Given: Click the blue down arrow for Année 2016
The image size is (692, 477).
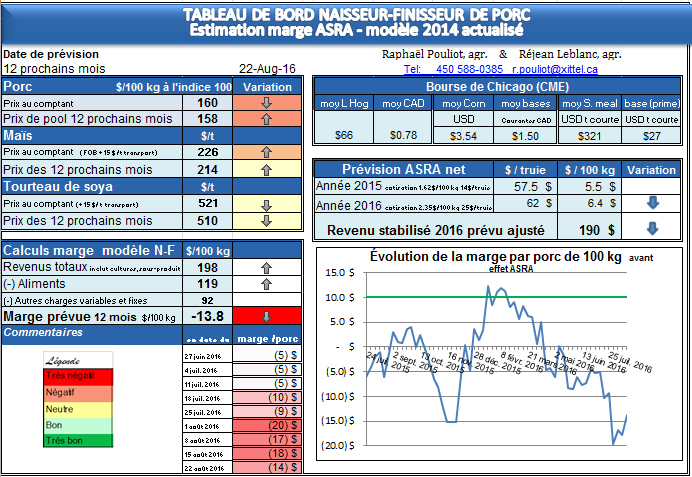Looking at the screenshot, I should pyautogui.click(x=652, y=203).
